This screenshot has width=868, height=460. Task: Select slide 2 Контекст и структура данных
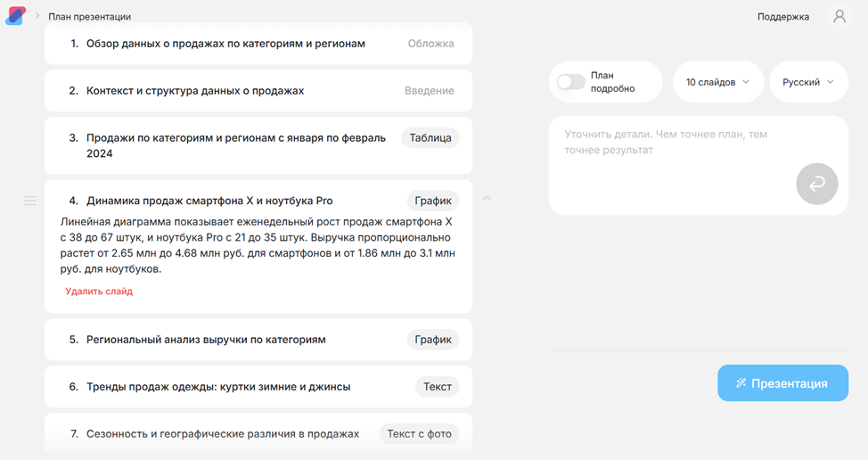point(258,91)
